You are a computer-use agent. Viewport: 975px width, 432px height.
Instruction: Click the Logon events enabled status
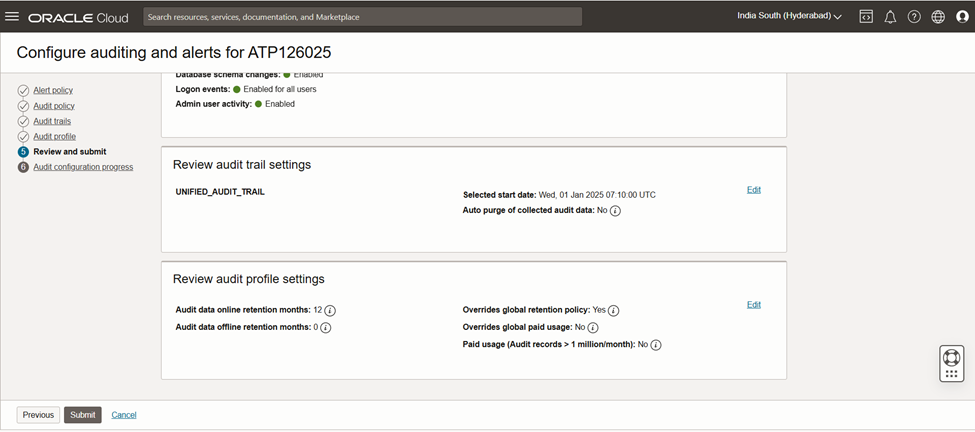[275, 90]
